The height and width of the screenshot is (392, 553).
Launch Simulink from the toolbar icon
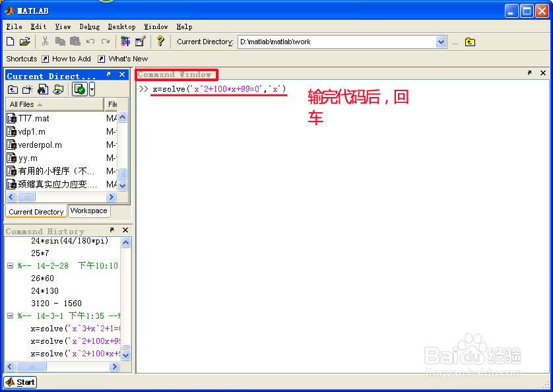125,42
